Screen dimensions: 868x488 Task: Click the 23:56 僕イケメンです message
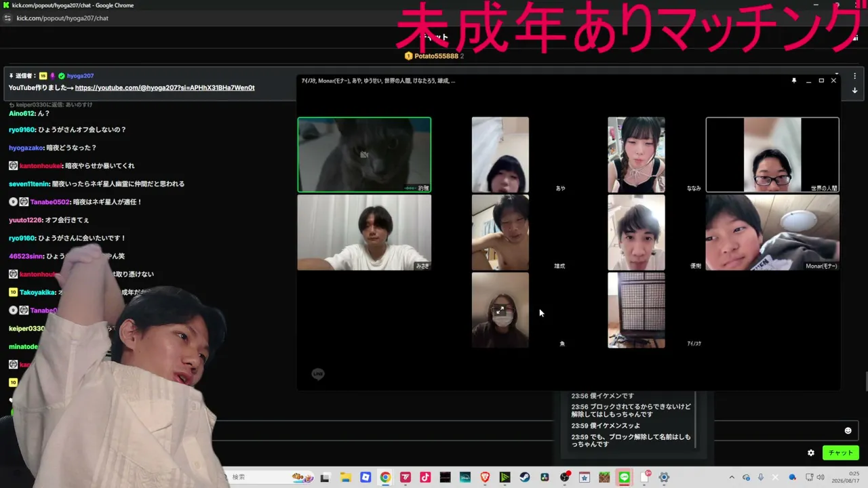click(602, 396)
